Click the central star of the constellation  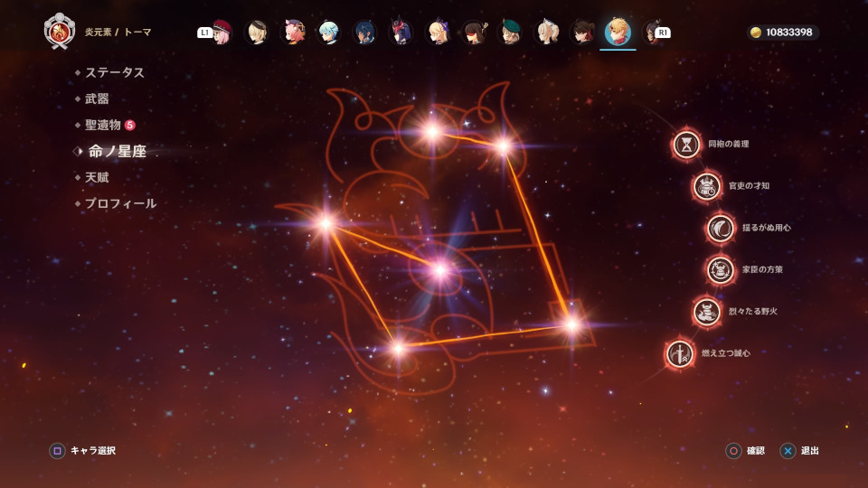pyautogui.click(x=440, y=270)
